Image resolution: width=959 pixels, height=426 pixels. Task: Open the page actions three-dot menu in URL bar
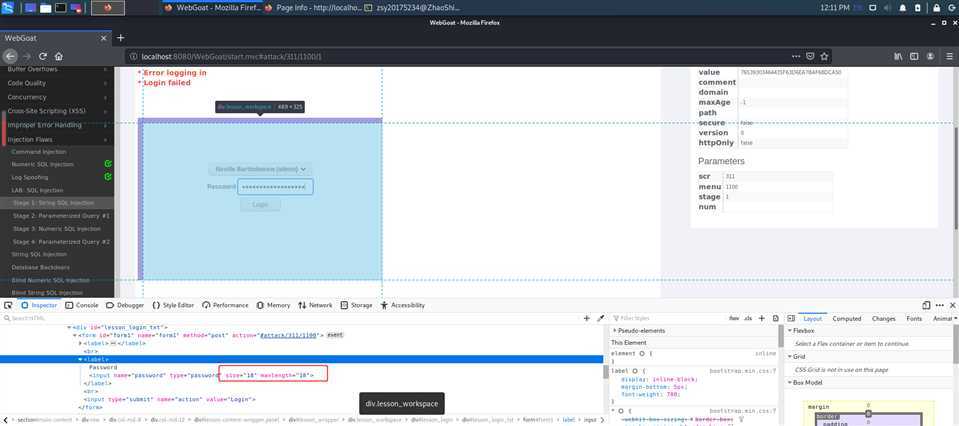click(x=796, y=56)
